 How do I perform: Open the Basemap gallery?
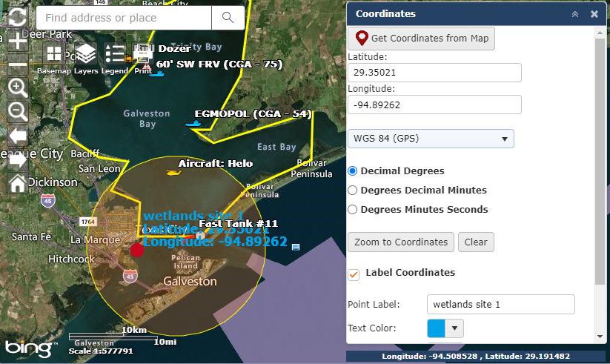[54, 53]
